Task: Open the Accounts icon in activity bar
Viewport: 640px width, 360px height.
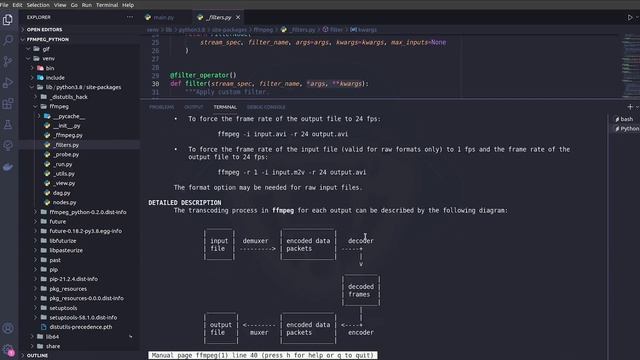Action: 8,328
